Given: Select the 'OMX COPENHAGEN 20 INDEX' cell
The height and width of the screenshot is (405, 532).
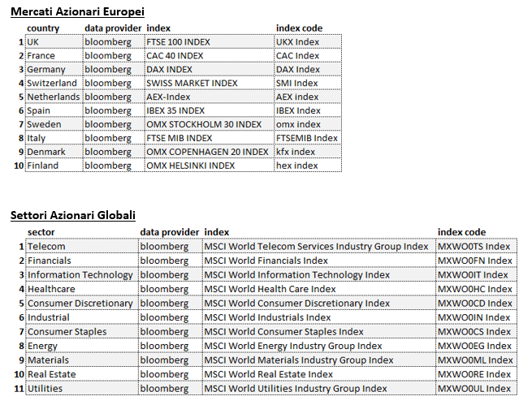Looking at the screenshot, I should click(x=210, y=152).
